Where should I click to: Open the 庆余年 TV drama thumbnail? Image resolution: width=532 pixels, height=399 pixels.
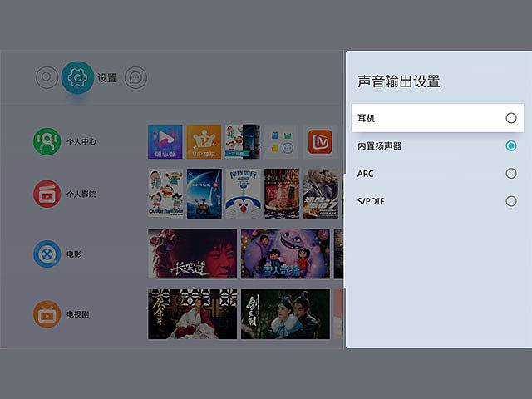192,314
